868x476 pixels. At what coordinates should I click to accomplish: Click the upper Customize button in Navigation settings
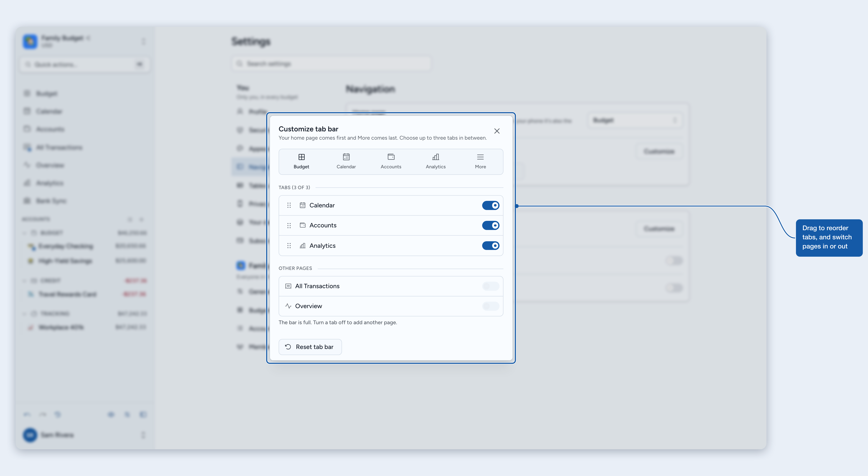click(659, 151)
